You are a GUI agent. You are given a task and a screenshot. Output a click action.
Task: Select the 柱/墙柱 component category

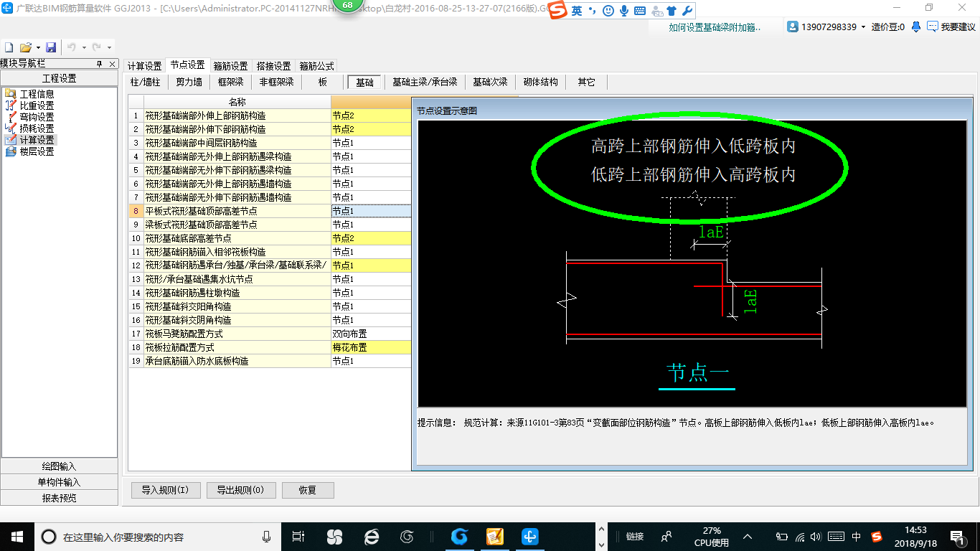tap(146, 83)
